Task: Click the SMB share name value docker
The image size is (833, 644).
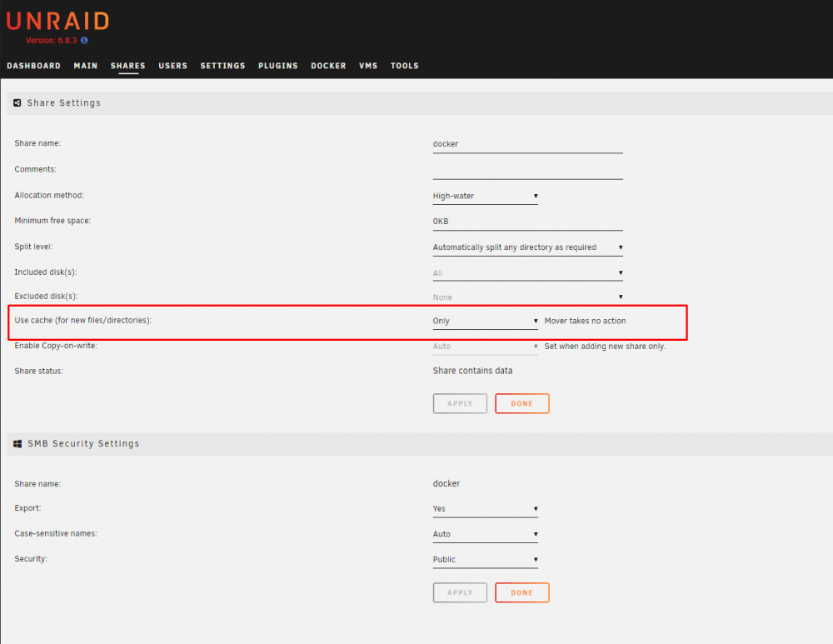Action: (x=446, y=483)
